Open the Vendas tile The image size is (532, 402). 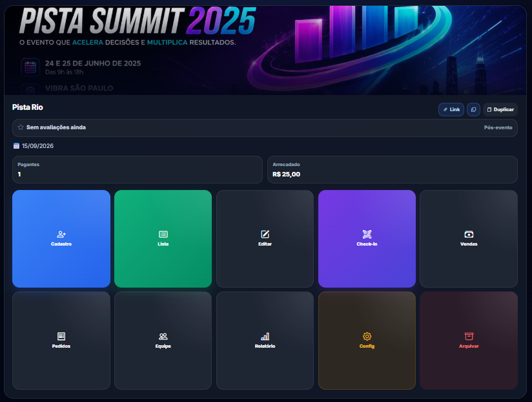coord(469,238)
